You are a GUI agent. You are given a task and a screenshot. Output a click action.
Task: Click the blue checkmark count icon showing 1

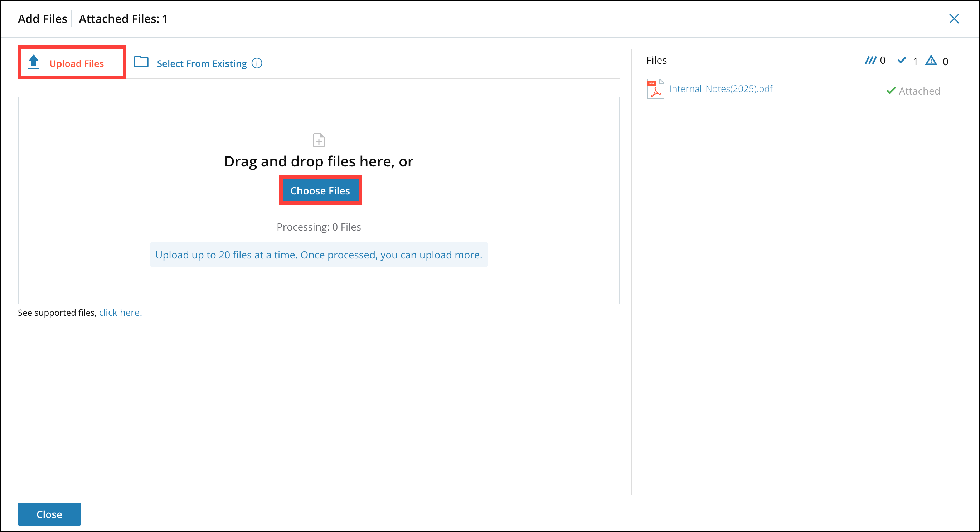click(902, 61)
